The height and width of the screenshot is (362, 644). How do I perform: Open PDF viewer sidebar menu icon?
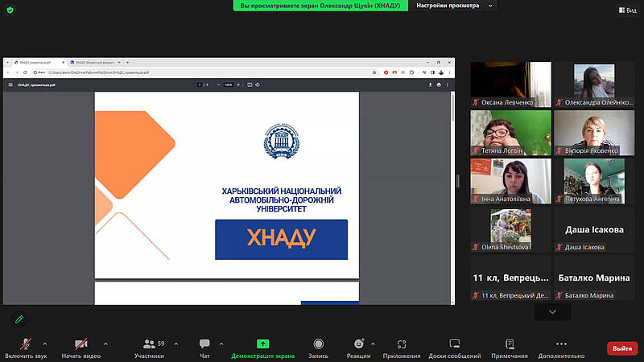[x=10, y=85]
